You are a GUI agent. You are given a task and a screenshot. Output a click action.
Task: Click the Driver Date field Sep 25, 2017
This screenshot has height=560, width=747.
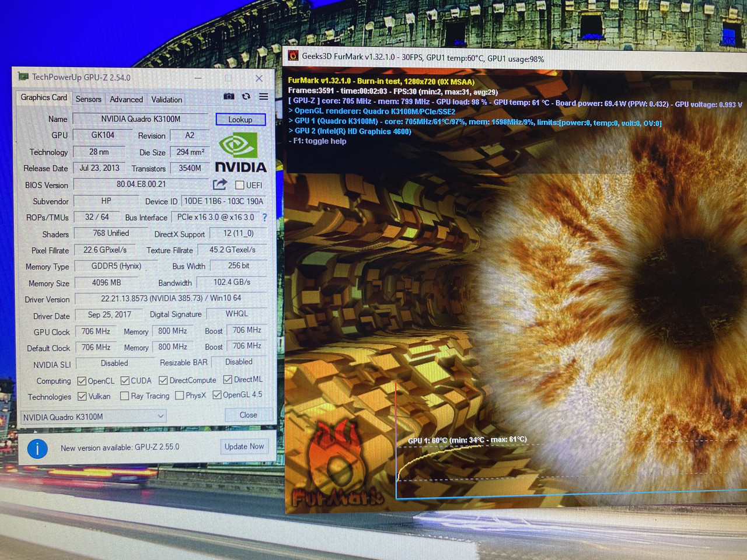110,315
